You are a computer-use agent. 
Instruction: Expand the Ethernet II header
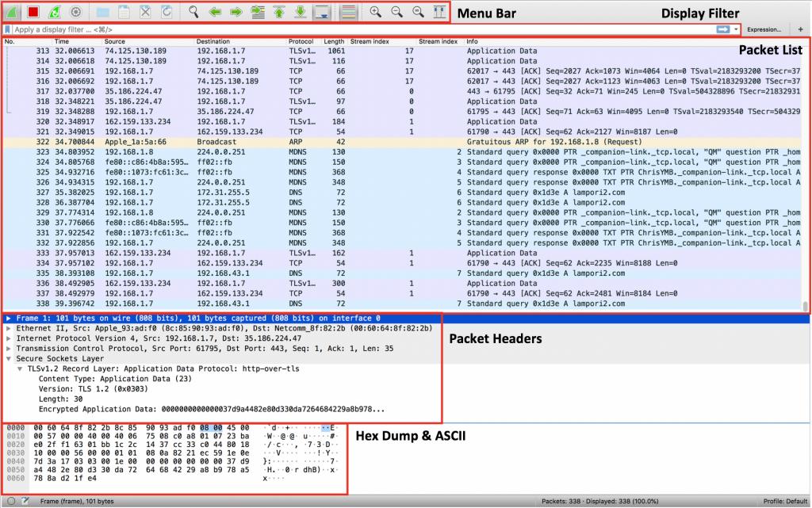coord(8,328)
